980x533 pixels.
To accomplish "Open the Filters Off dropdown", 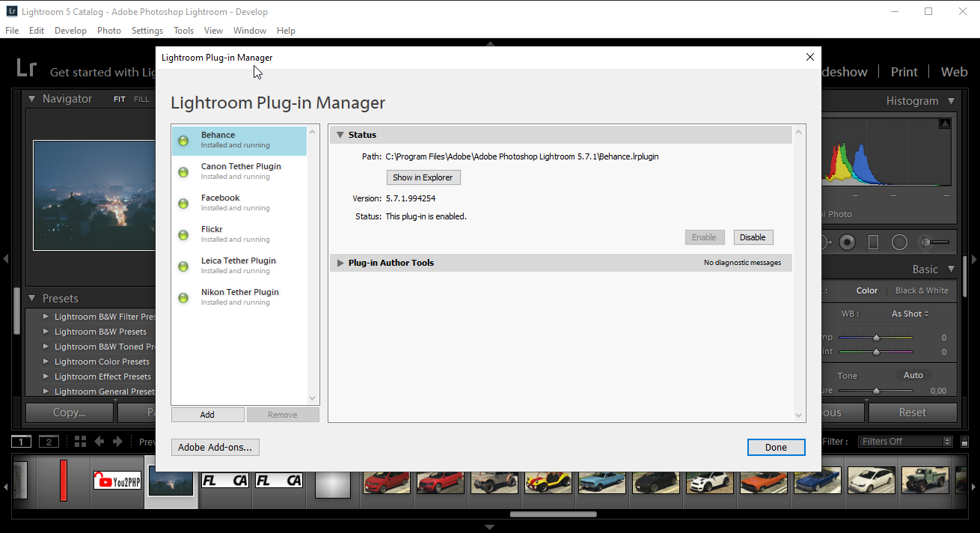I will coord(905,442).
